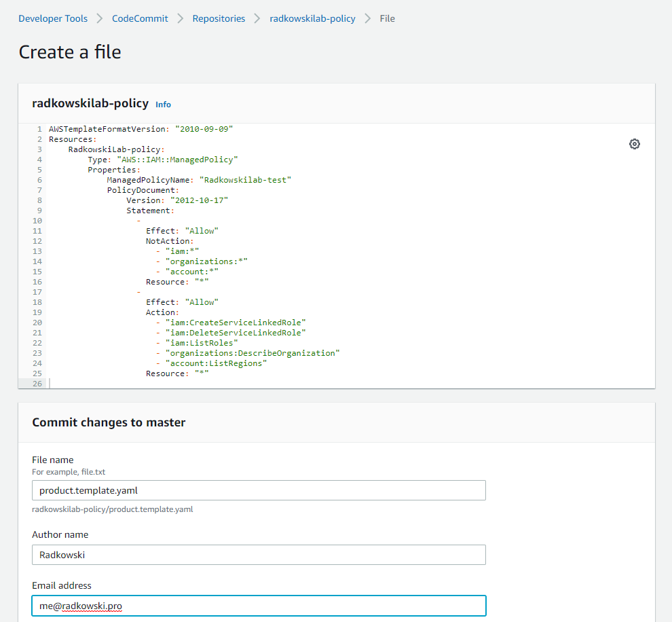Open the code editor settings gear
The width and height of the screenshot is (672, 622).
click(x=634, y=144)
